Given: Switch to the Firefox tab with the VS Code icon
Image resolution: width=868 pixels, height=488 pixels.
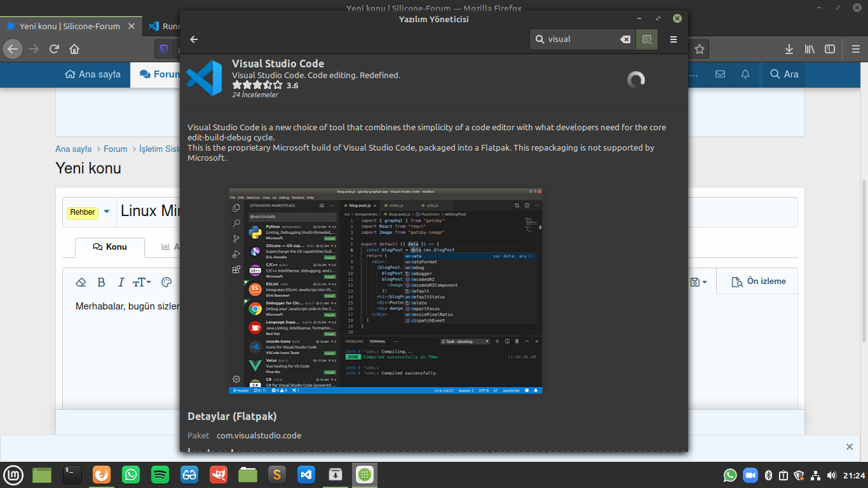Looking at the screenshot, I should [162, 26].
